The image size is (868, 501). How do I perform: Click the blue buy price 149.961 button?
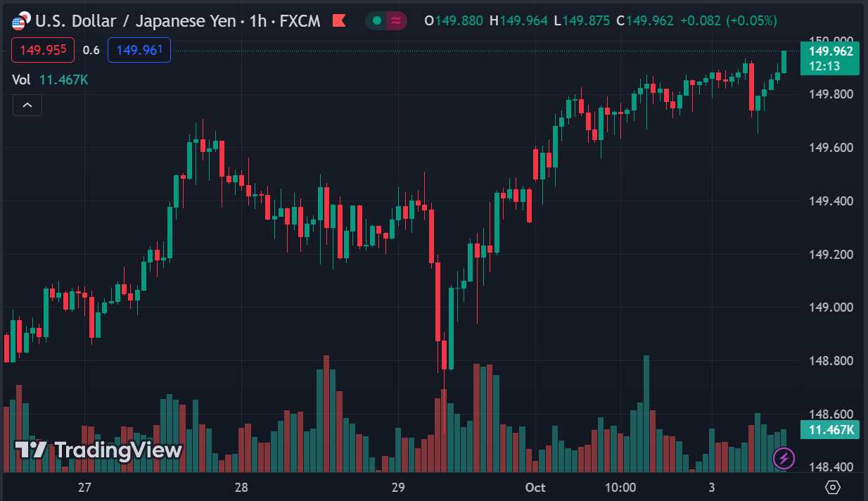coord(139,50)
